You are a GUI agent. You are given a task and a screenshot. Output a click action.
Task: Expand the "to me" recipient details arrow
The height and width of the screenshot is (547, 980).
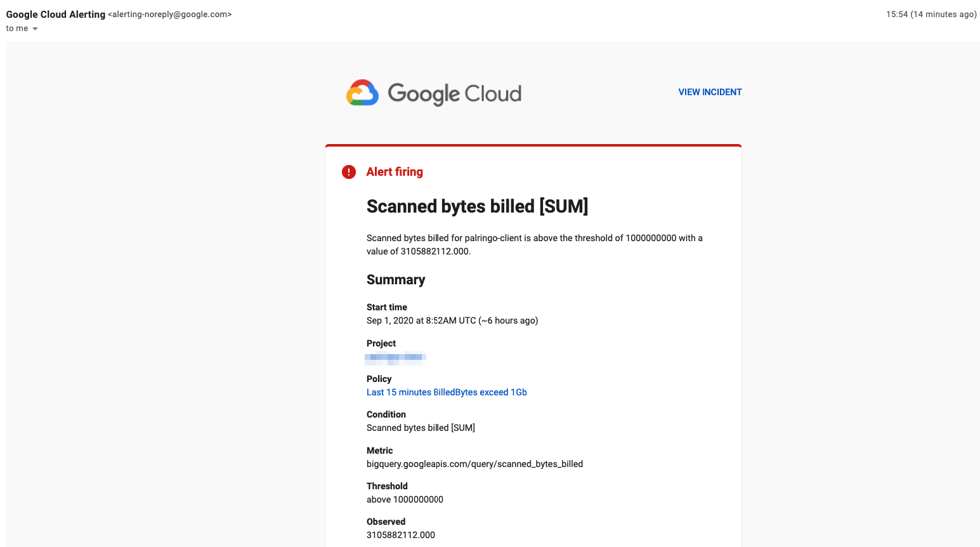pos(35,29)
